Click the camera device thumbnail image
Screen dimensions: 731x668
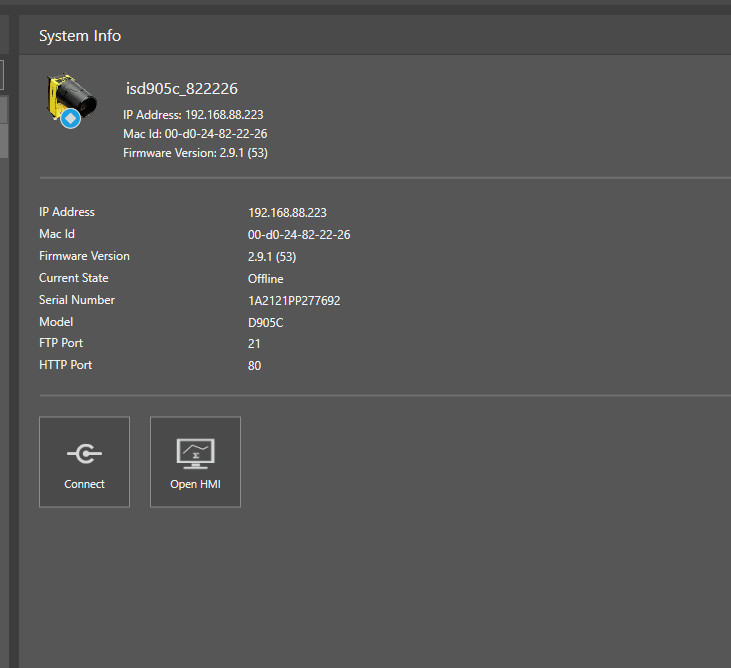[71, 100]
